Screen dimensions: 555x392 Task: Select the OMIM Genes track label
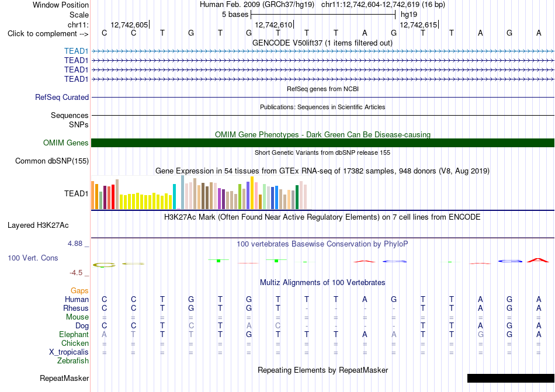(66, 143)
